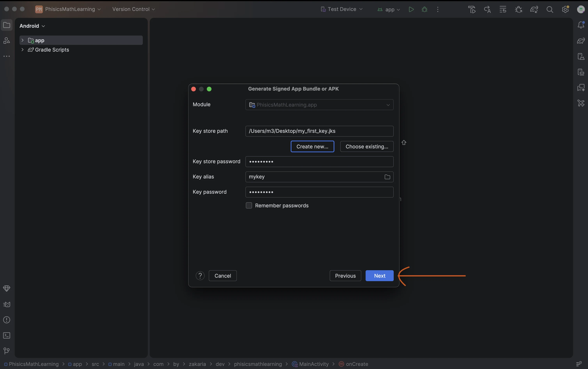Viewport: 588px width, 369px height.
Task: Click the Key store path input field
Action: [x=319, y=131]
